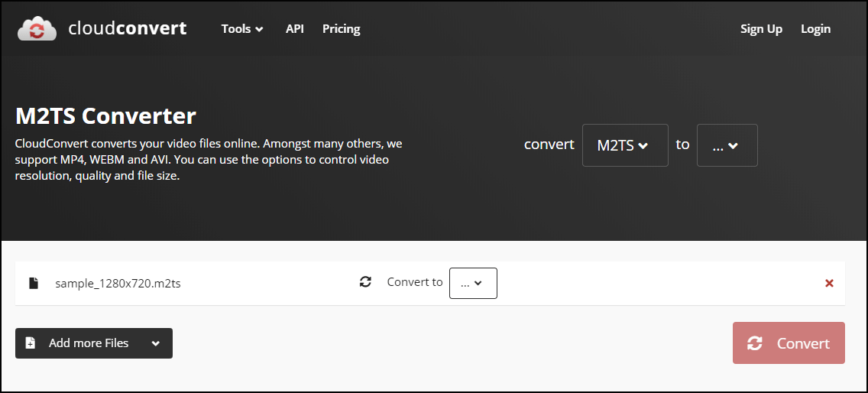Click the red Convert button

pos(789,343)
